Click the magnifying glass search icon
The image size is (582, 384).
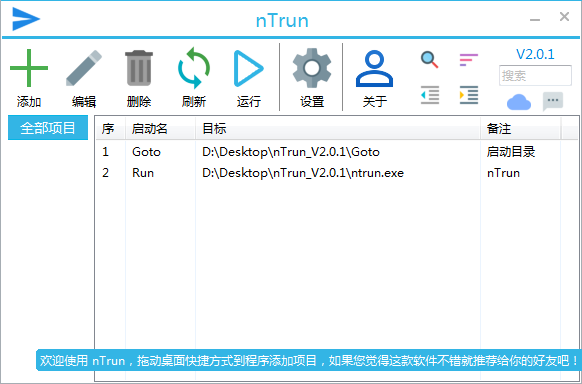pos(429,60)
